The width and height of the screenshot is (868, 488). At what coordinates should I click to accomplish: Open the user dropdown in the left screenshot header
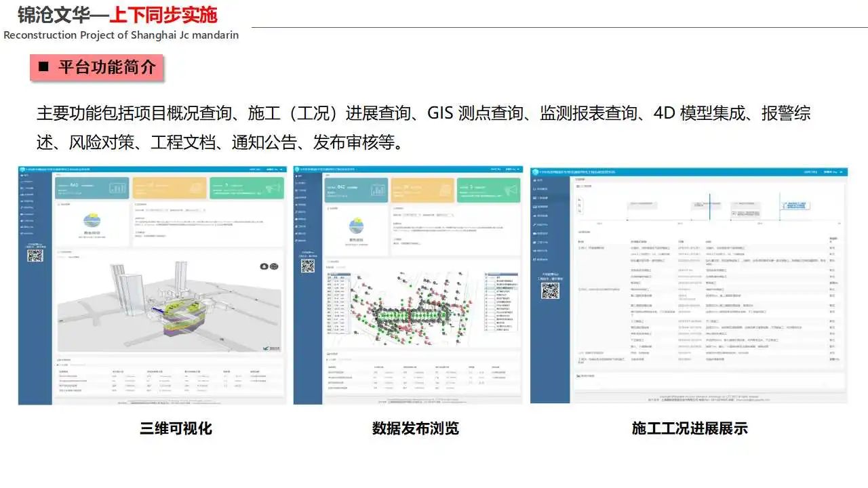tap(273, 169)
